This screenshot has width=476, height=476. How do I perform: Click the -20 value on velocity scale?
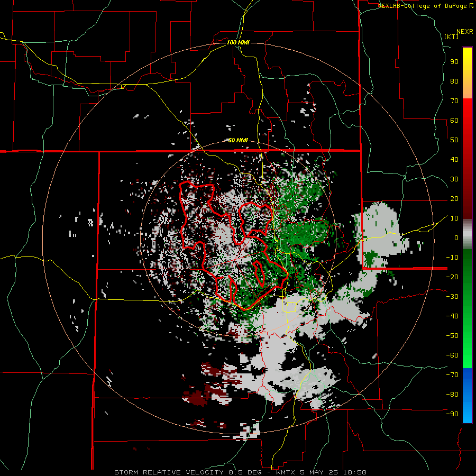point(452,277)
